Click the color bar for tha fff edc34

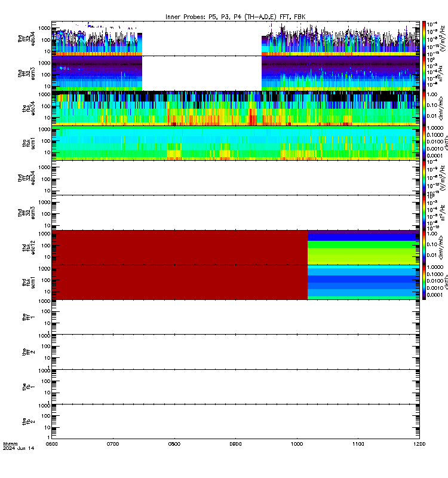424,38
